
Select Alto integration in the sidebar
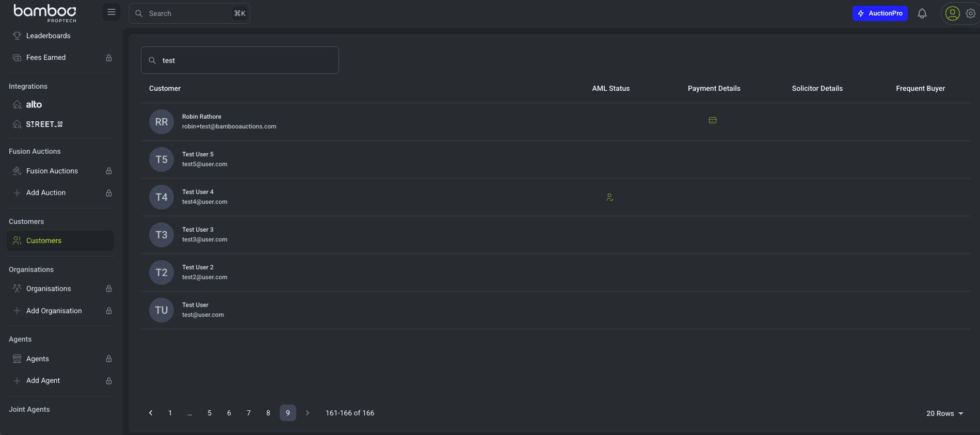click(x=34, y=104)
